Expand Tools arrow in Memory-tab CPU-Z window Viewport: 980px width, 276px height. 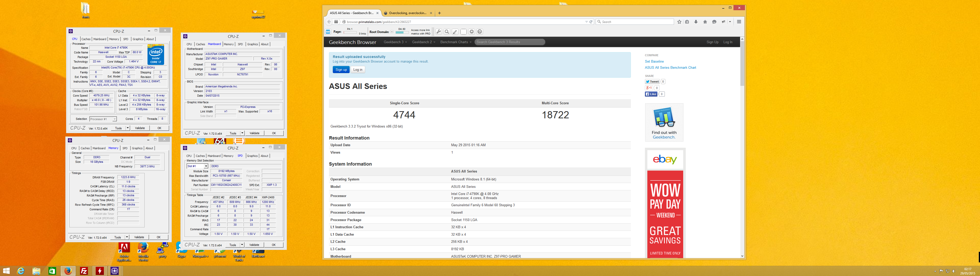(x=127, y=237)
